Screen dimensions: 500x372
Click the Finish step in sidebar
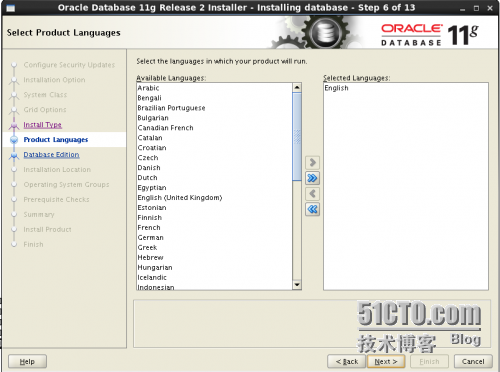click(x=33, y=245)
